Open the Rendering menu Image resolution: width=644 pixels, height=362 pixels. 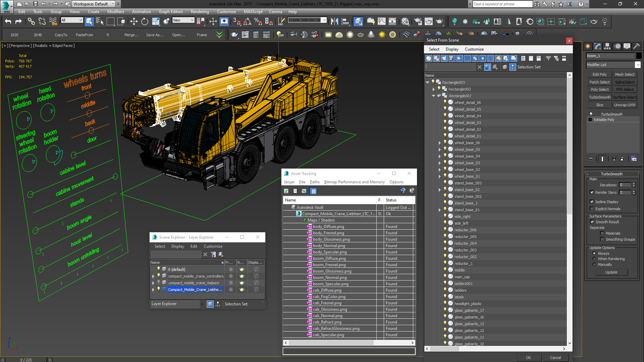coord(200,12)
